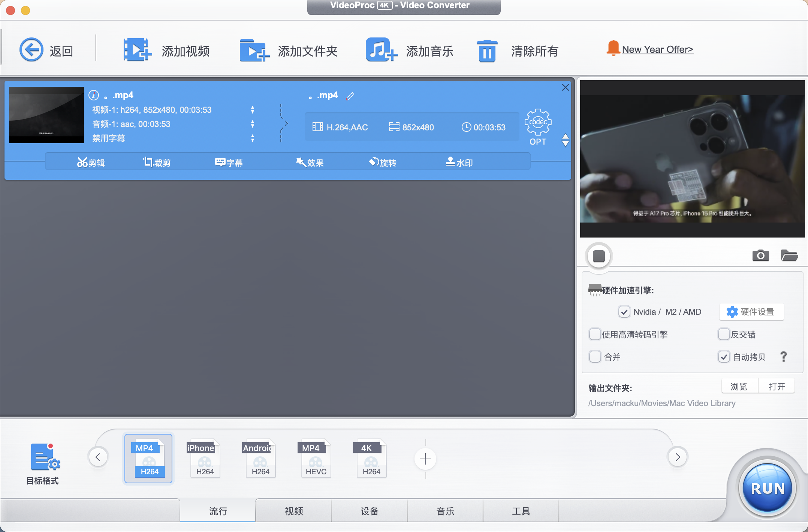Show previous format presets with left chevron
The image size is (808, 532).
coord(98,457)
